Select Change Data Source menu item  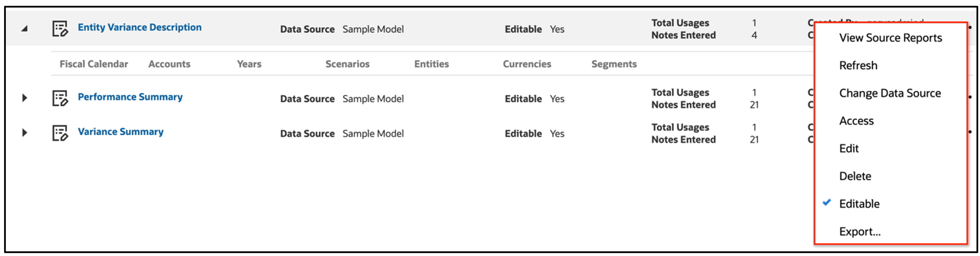pyautogui.click(x=889, y=93)
